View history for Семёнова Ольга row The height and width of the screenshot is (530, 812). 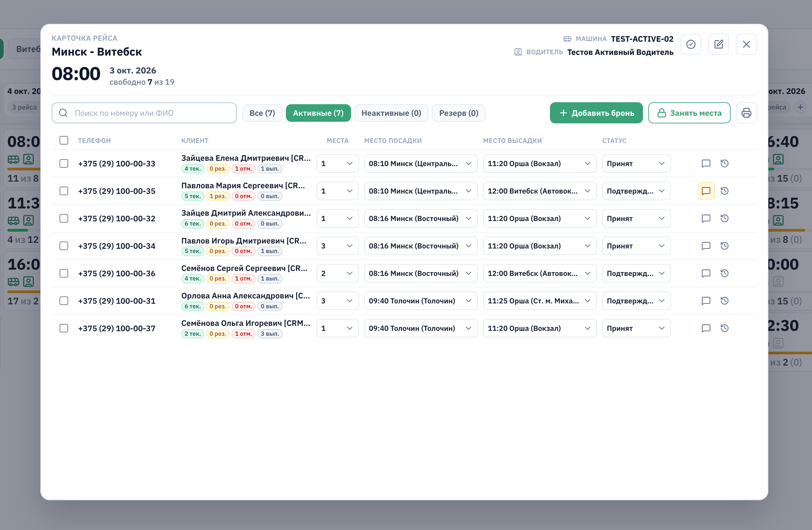coord(724,328)
